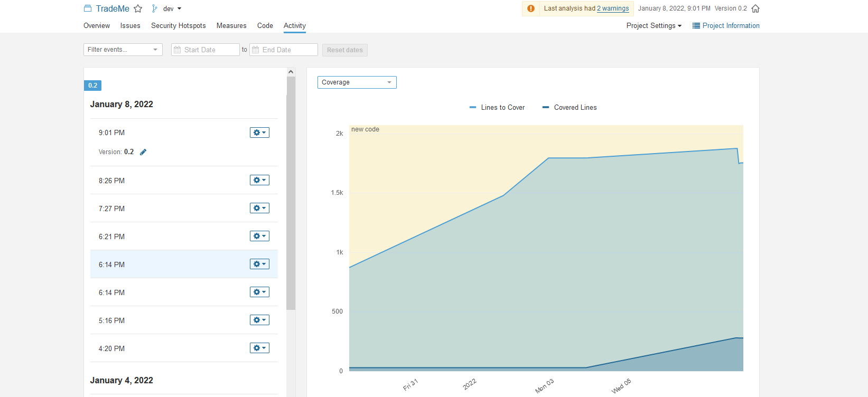
Task: Click the orange warning icon in analysis banner
Action: tap(531, 8)
